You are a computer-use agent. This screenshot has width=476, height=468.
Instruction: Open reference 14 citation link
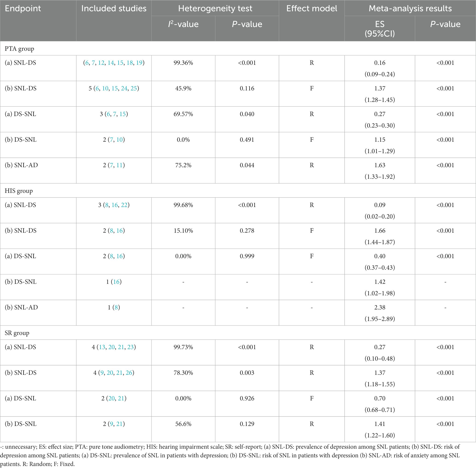point(111,63)
